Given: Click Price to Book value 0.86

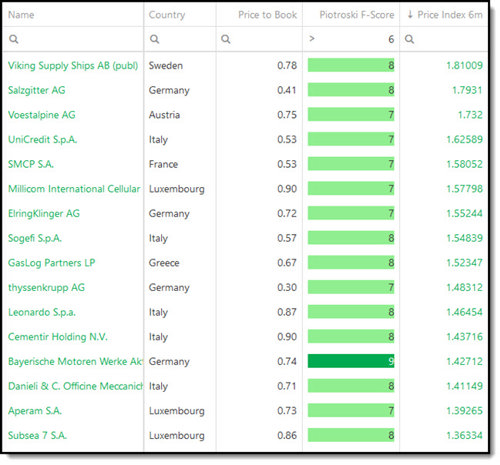Looking at the screenshot, I should coord(287,436).
